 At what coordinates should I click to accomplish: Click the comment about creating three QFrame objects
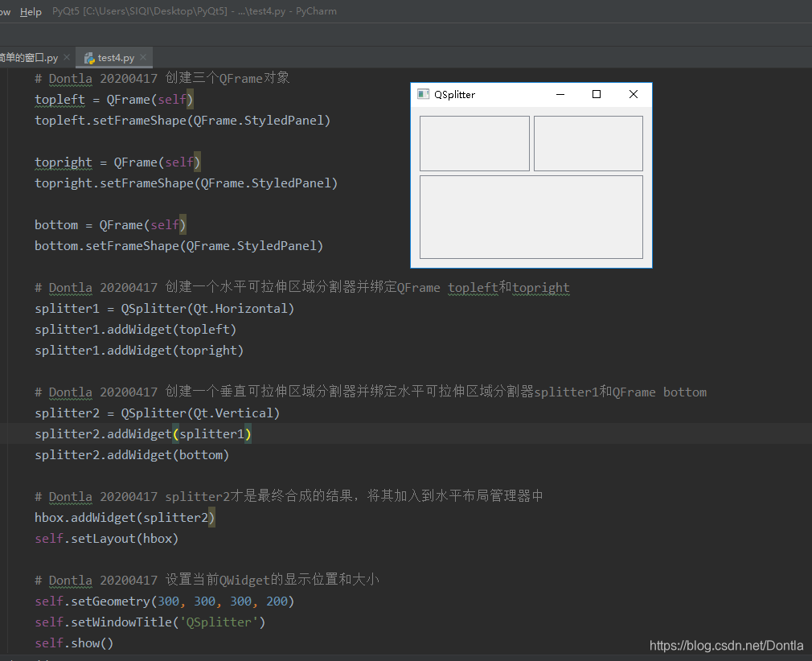(162, 78)
